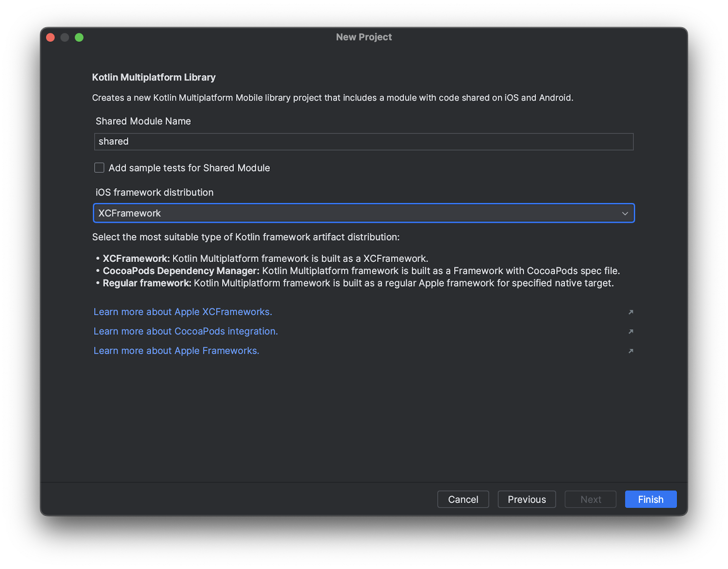Click external arrow icon beside CocoaPods link
The image size is (728, 569).
click(631, 332)
